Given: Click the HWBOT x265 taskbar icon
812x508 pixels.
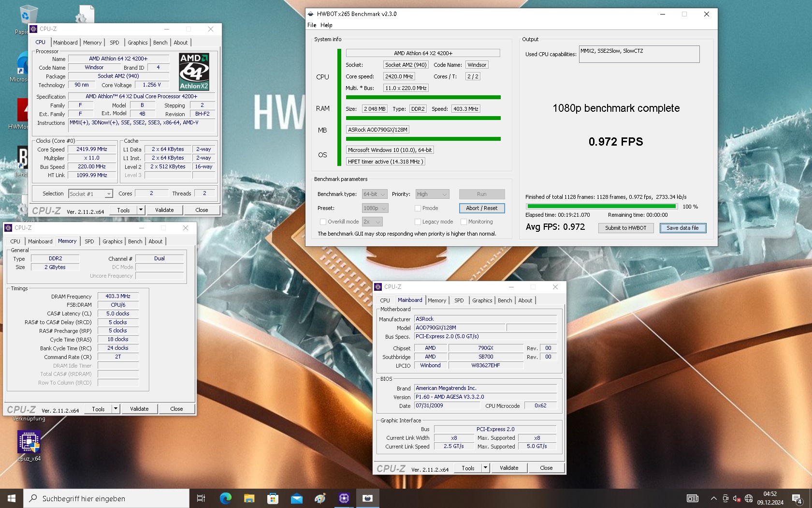Looking at the screenshot, I should coord(368,498).
